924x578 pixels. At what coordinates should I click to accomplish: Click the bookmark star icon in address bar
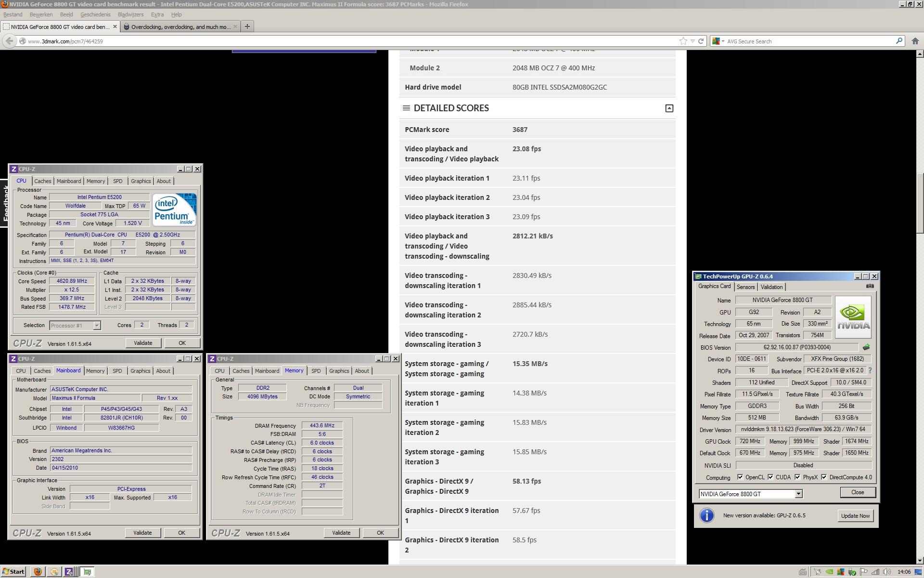[683, 41]
